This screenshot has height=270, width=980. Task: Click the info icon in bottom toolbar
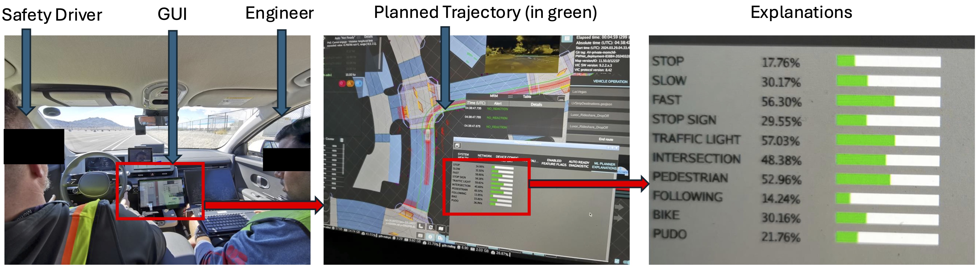[x=430, y=237]
